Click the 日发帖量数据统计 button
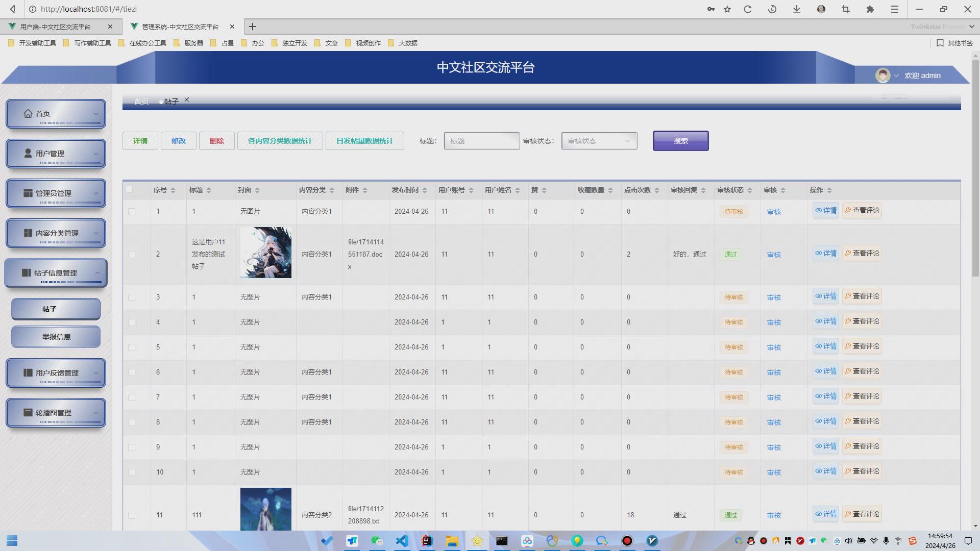This screenshot has width=980, height=551. click(364, 140)
